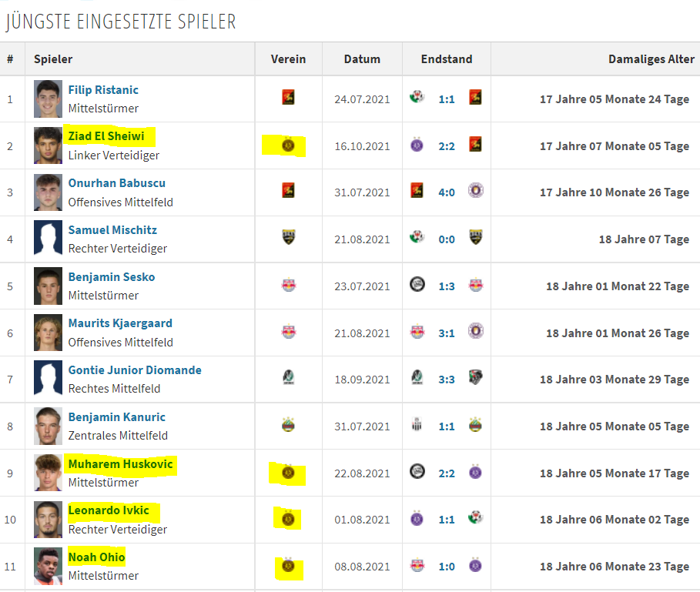
Task: Open the 1:3 result on 23.07.2021
Action: pyautogui.click(x=447, y=286)
